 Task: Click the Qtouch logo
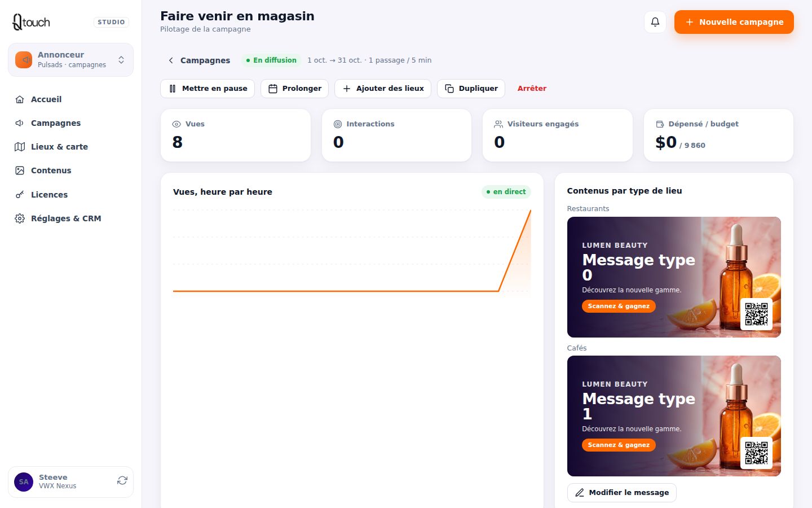32,22
